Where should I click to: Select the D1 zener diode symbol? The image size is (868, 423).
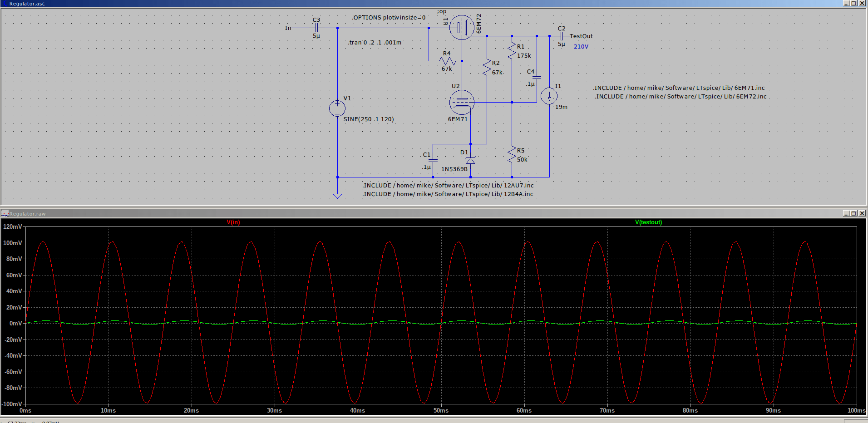tap(470, 161)
